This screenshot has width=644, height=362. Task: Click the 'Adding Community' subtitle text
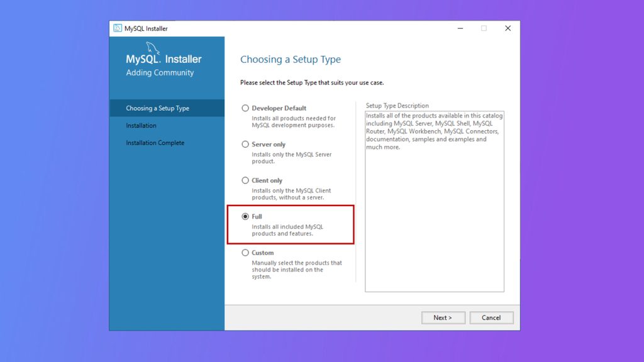[x=160, y=73]
